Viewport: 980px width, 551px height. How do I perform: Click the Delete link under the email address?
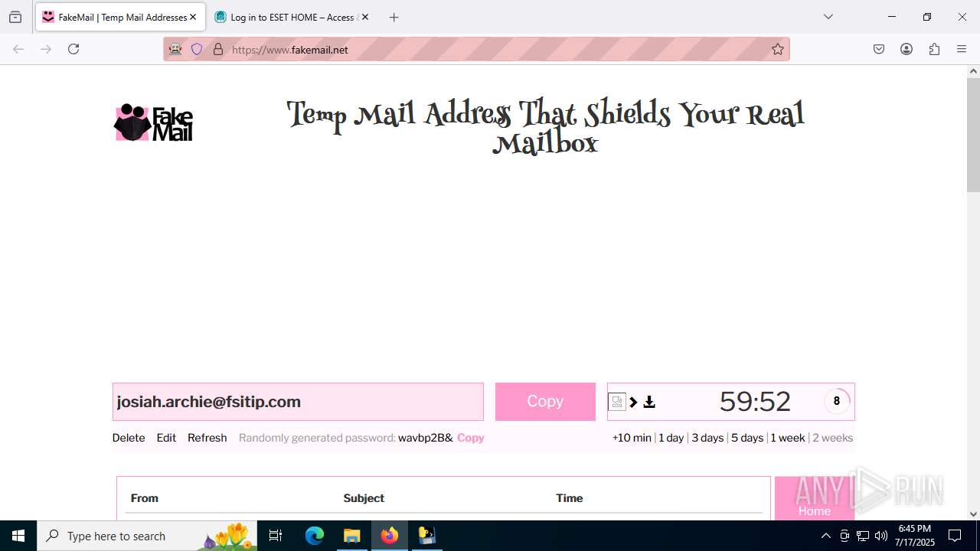click(129, 438)
